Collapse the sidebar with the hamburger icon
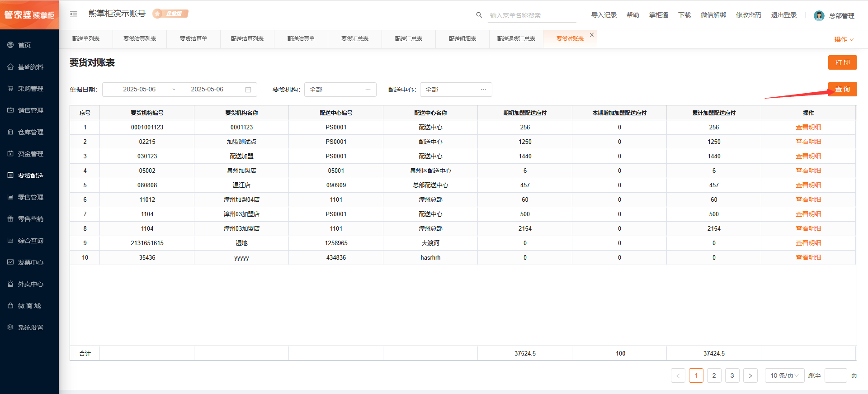The image size is (868, 394). (74, 14)
